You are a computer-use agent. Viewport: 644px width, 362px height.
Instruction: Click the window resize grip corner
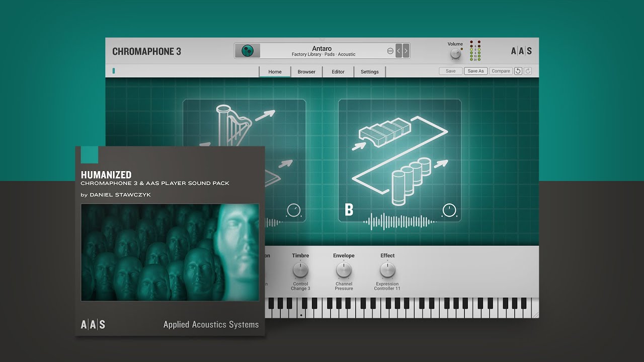(x=535, y=314)
